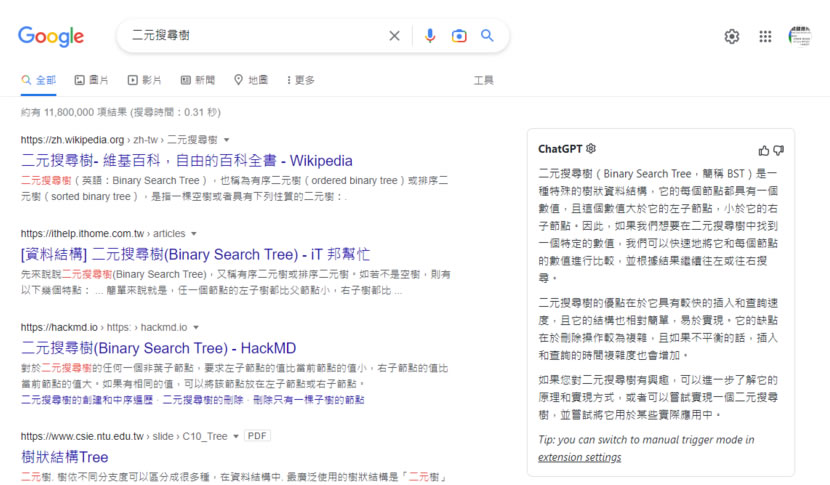Screen dimensions: 830x485
Task: Open Google Lens image search icon
Action: point(459,36)
